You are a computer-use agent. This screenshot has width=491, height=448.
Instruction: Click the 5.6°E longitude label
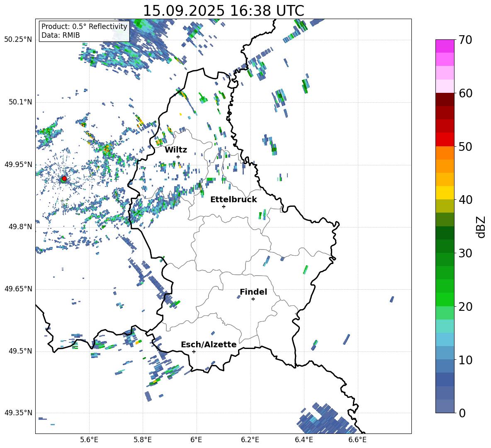pos(89,440)
